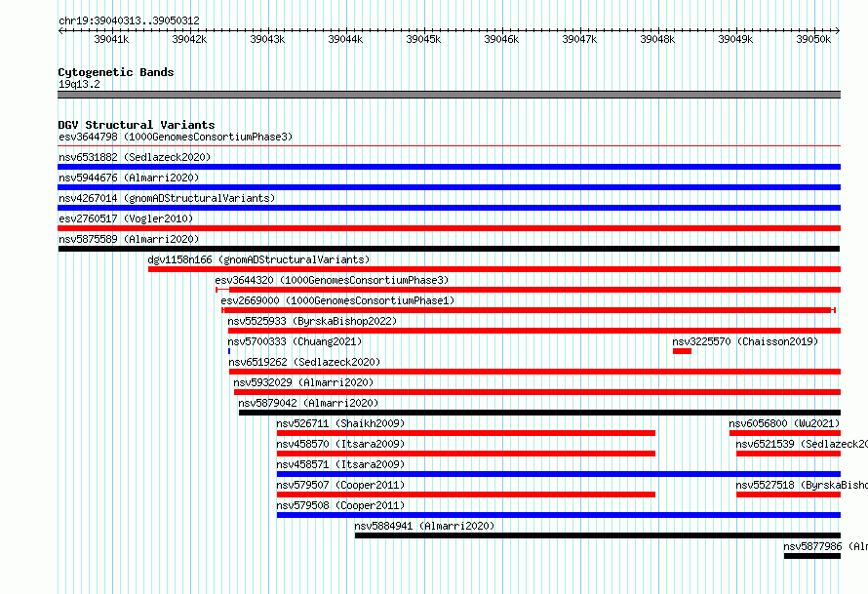
Task: Click the thin esv3644798 red line
Action: click(449, 146)
